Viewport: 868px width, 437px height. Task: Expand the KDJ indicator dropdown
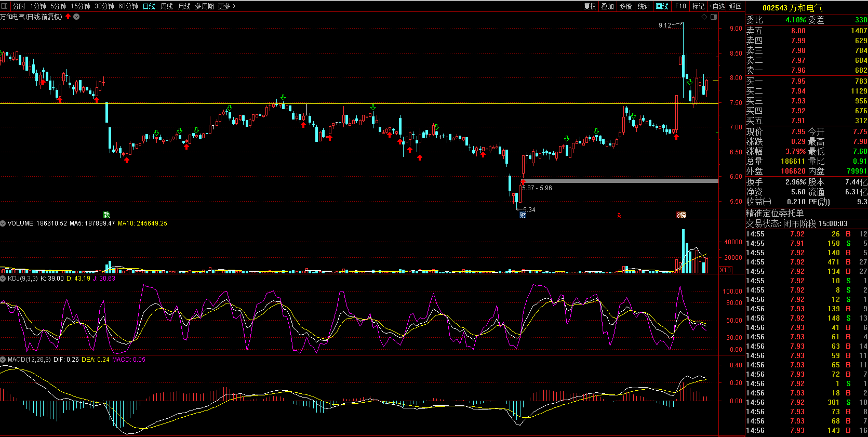[x=4, y=279]
